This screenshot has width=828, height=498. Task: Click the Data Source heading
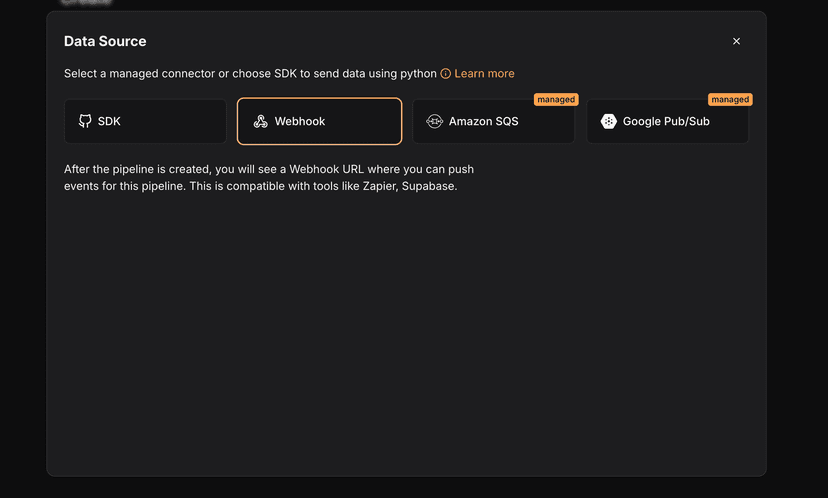pos(105,41)
